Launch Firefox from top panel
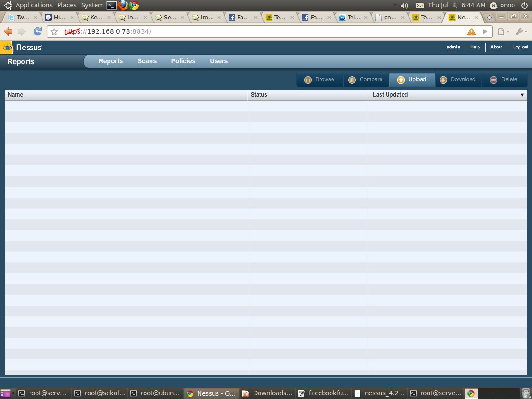This screenshot has height=399, width=532. point(123,5)
